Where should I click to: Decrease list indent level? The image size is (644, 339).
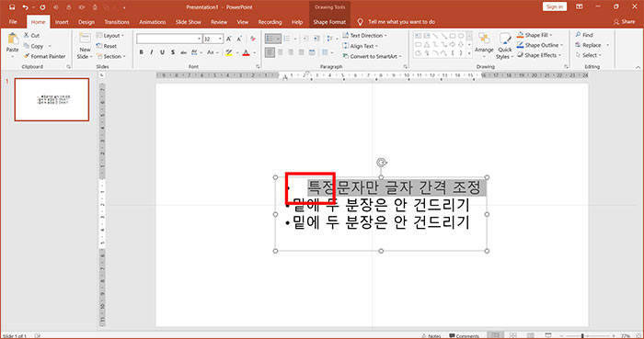pyautogui.click(x=306, y=39)
